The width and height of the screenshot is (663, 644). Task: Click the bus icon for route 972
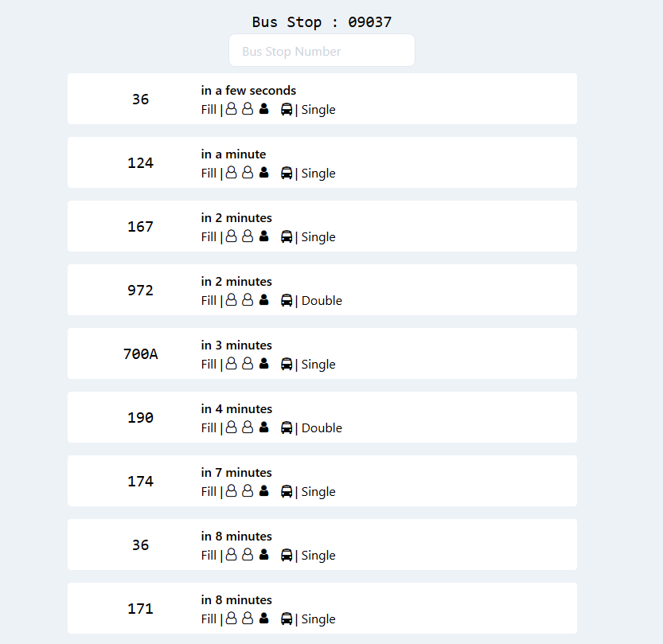[287, 300]
